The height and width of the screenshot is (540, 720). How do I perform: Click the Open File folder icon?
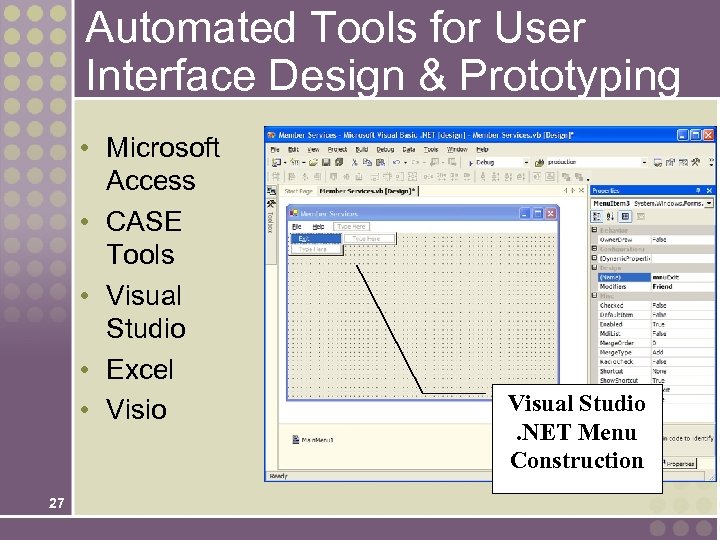[x=314, y=162]
